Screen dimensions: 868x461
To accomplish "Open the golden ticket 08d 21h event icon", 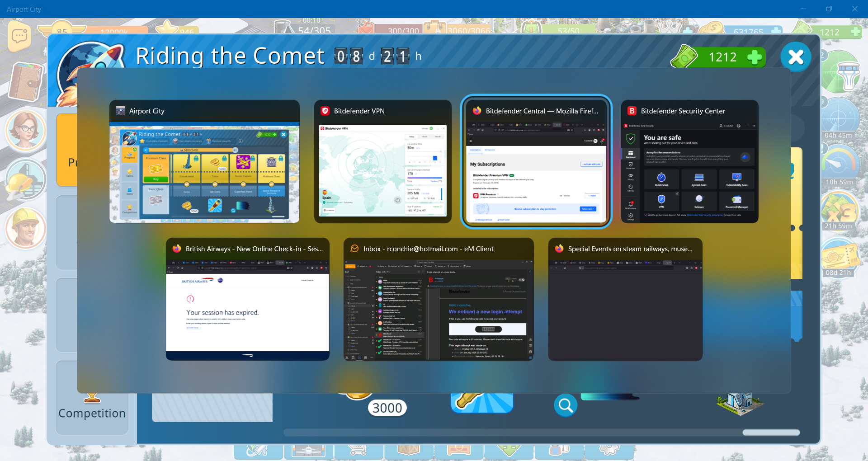I will [x=839, y=257].
